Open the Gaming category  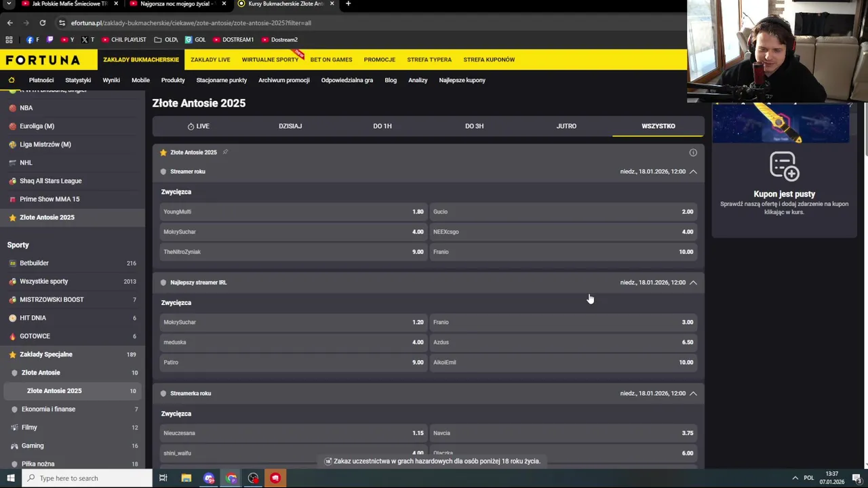coord(73,446)
